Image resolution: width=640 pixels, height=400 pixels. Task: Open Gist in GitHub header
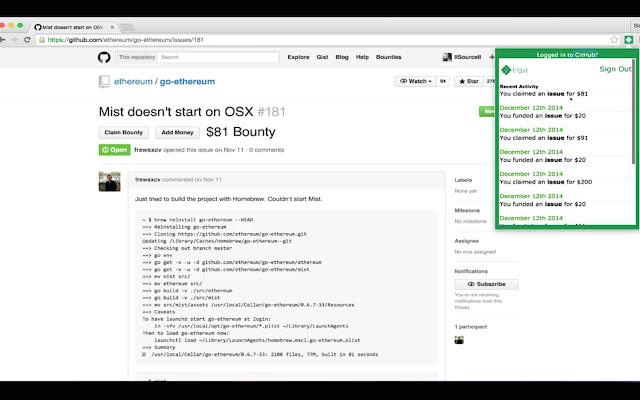click(322, 57)
